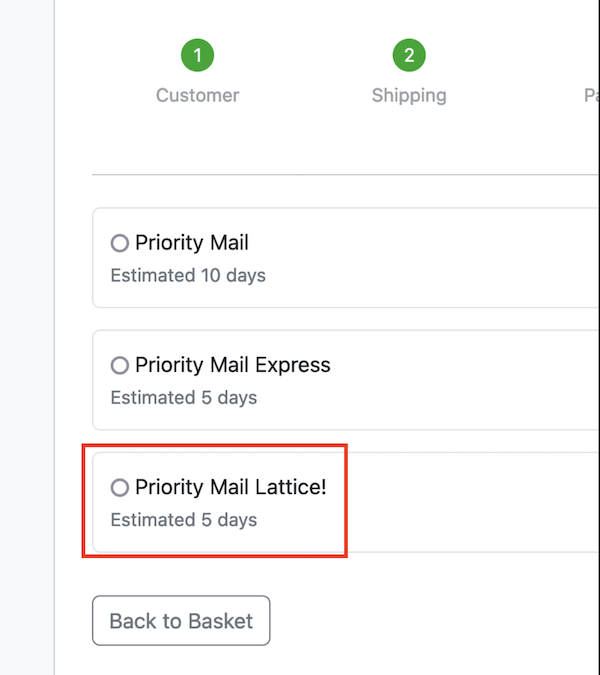Click the green step 2 circle
This screenshot has height=675, width=600.
click(x=409, y=55)
